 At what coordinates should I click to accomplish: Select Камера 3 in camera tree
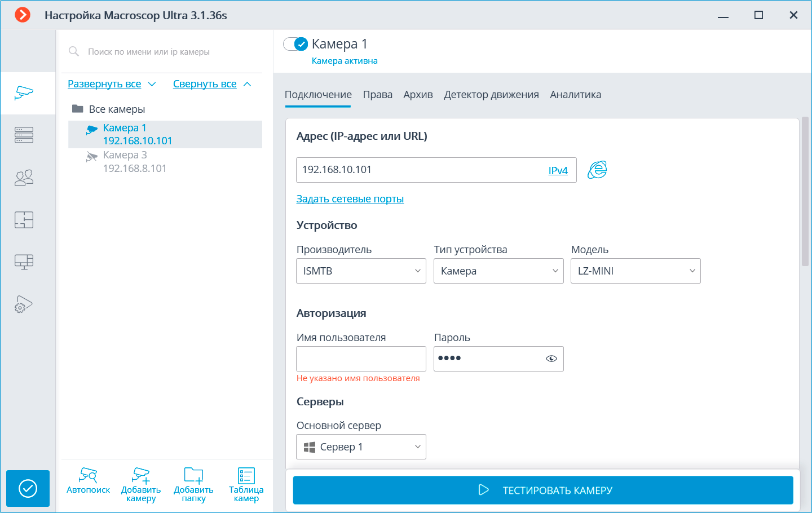(165, 162)
